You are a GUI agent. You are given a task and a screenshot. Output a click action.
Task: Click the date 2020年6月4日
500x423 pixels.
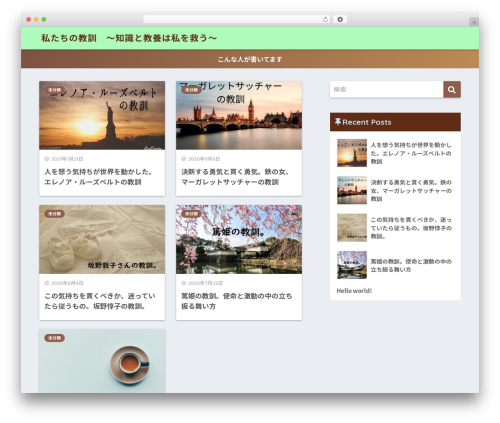click(67, 283)
